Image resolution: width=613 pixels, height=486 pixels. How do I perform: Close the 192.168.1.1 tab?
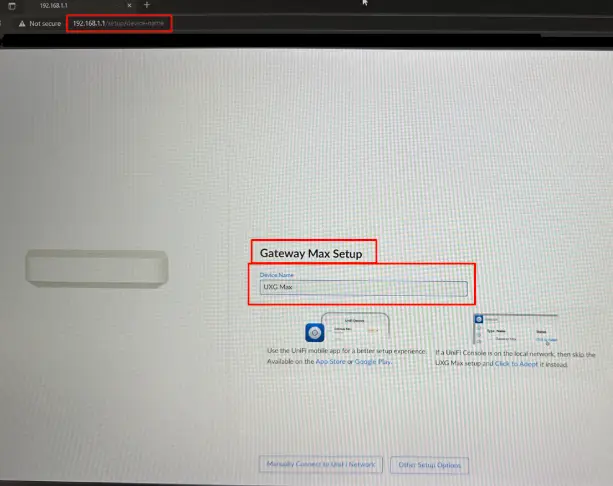pyautogui.click(x=129, y=5)
